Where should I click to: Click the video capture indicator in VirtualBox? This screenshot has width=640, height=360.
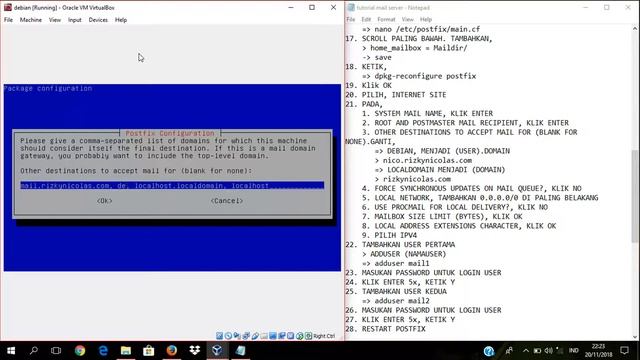[x=282, y=336]
